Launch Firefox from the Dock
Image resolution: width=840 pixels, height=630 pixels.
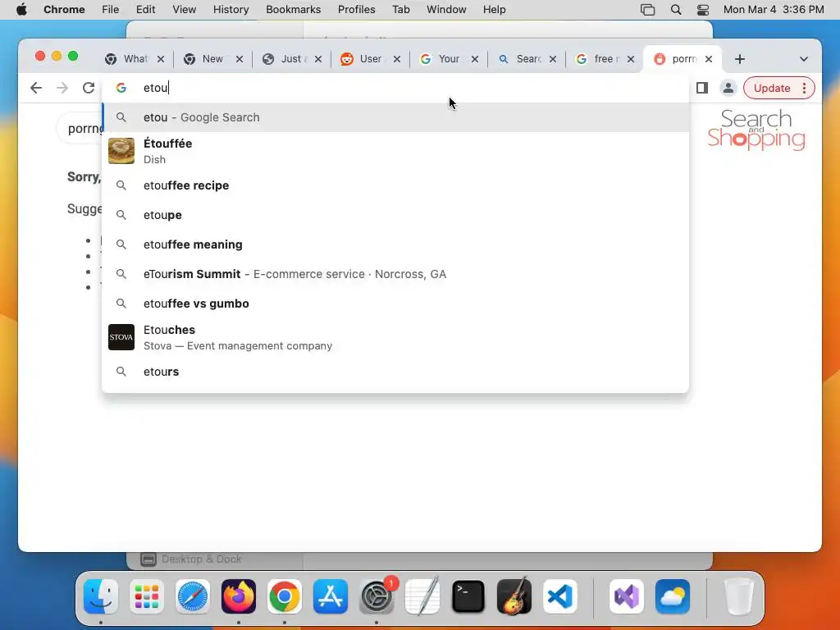[x=239, y=596]
